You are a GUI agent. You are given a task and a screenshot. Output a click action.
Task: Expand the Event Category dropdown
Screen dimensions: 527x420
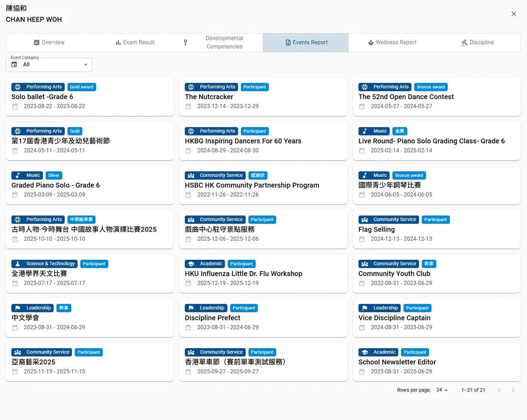coord(49,65)
